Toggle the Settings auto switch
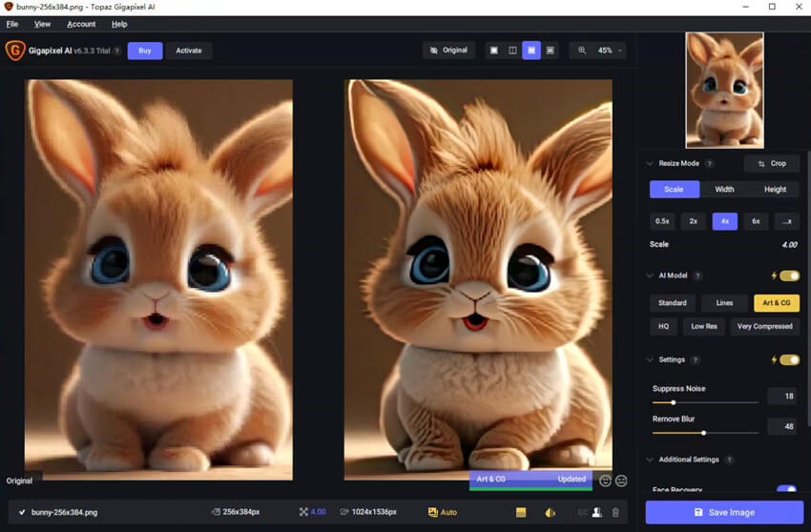The width and height of the screenshot is (811, 532). pos(789,359)
